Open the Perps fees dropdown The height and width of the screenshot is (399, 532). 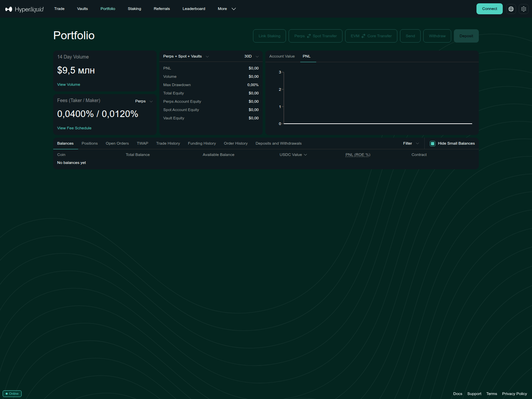[144, 101]
